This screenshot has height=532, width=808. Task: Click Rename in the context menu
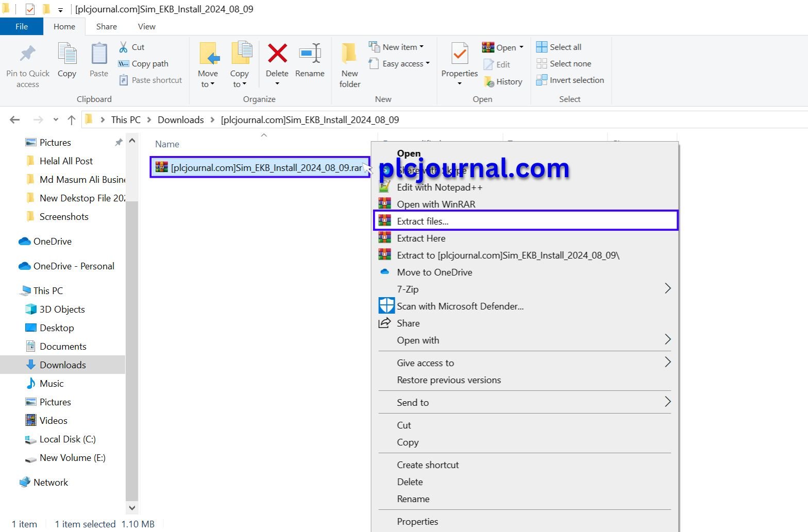click(525, 499)
